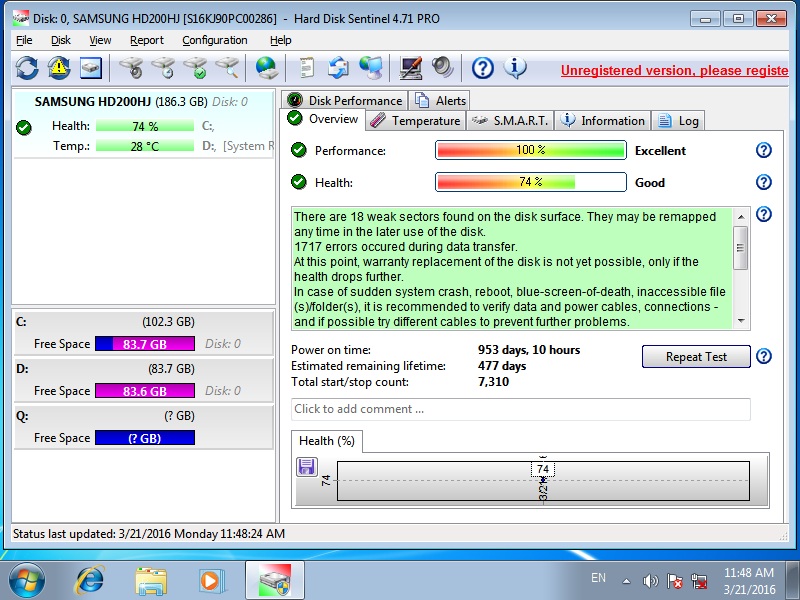Click the Windows Start orb
800x600 pixels.
(x=27, y=581)
